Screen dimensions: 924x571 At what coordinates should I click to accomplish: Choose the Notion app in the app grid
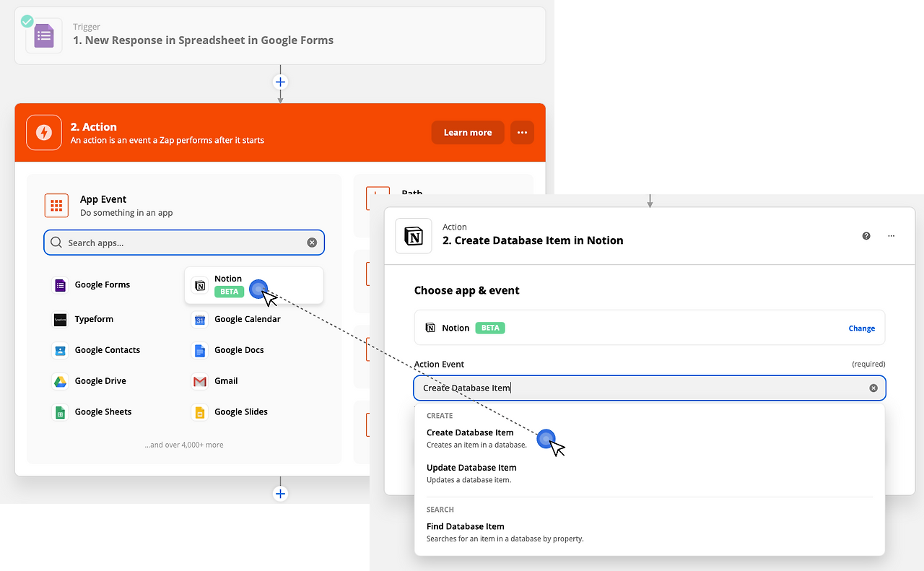pyautogui.click(x=253, y=285)
